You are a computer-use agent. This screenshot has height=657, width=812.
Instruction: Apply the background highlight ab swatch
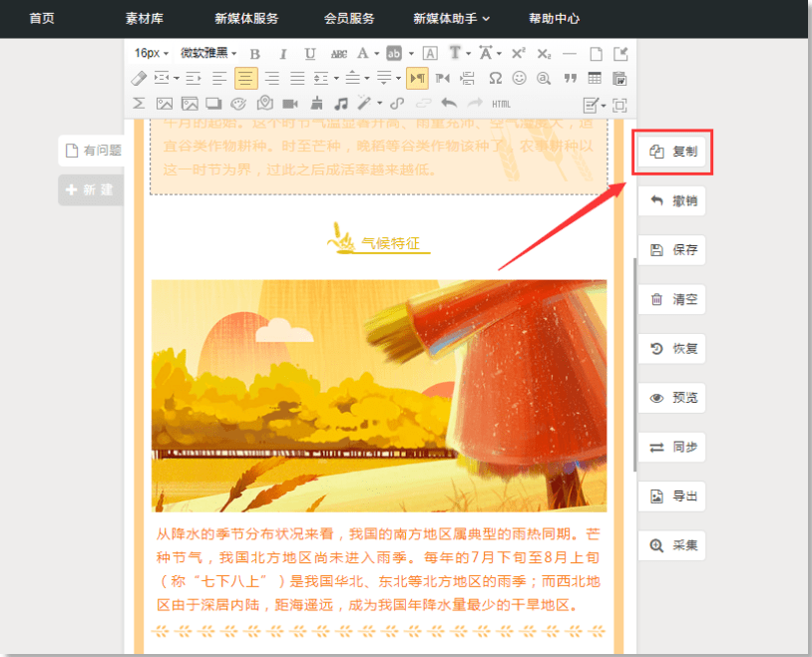[x=394, y=53]
